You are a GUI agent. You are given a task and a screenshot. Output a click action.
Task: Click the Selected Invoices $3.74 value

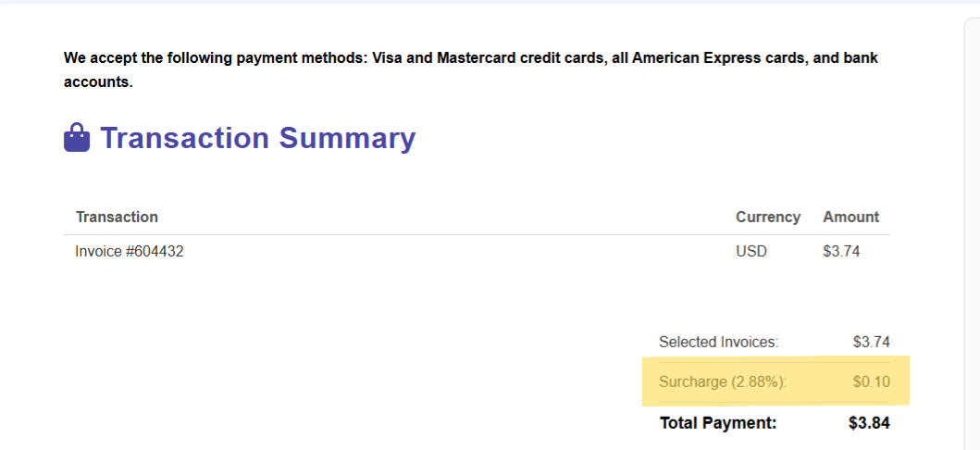(871, 342)
